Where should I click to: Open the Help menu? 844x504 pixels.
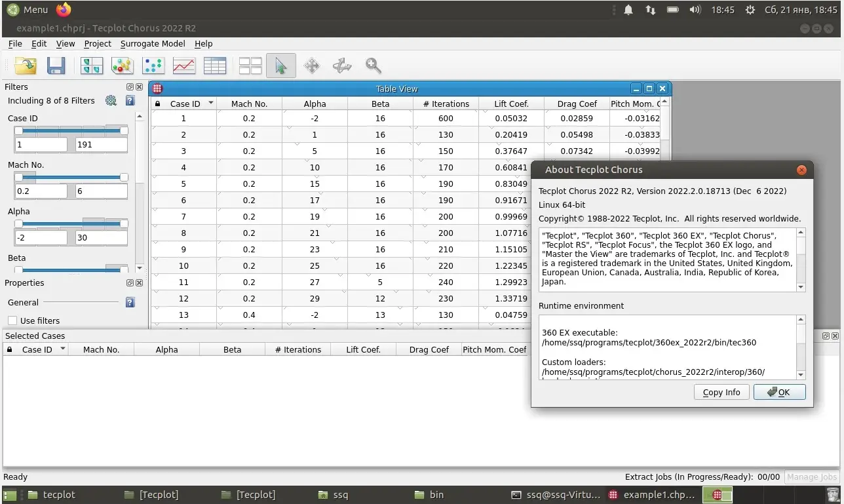(204, 43)
